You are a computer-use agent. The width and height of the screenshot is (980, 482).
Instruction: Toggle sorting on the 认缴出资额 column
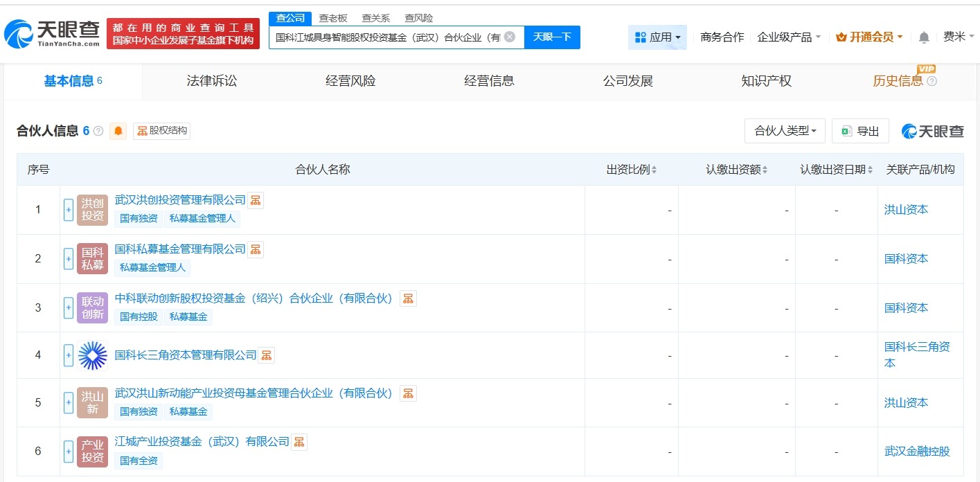click(x=763, y=169)
